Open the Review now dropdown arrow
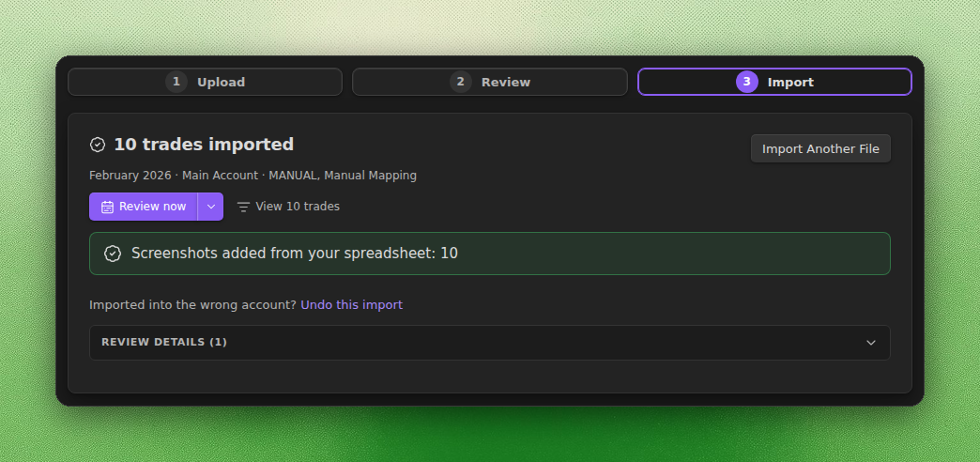The image size is (980, 462). point(211,207)
